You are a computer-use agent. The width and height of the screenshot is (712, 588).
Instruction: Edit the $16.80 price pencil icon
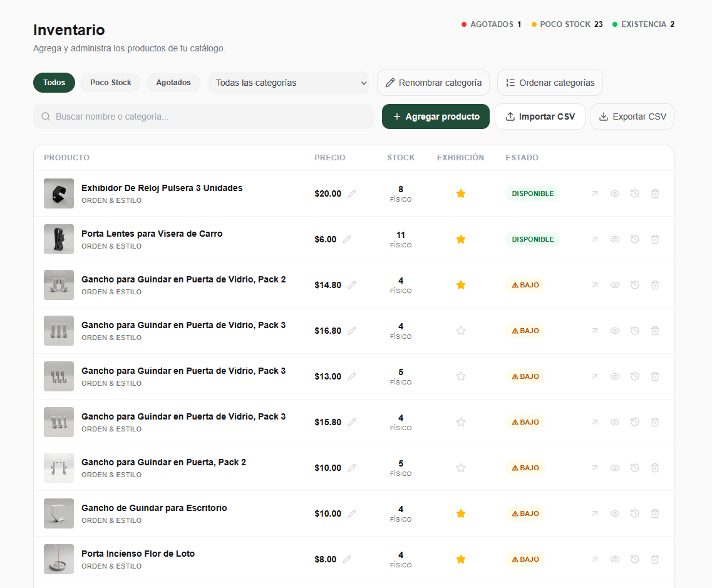pyautogui.click(x=352, y=331)
